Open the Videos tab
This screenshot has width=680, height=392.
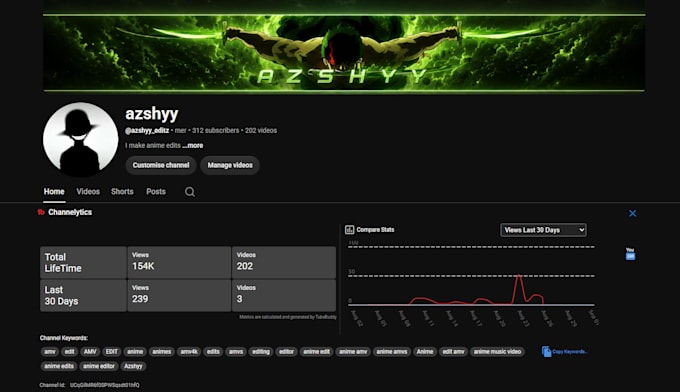88,192
